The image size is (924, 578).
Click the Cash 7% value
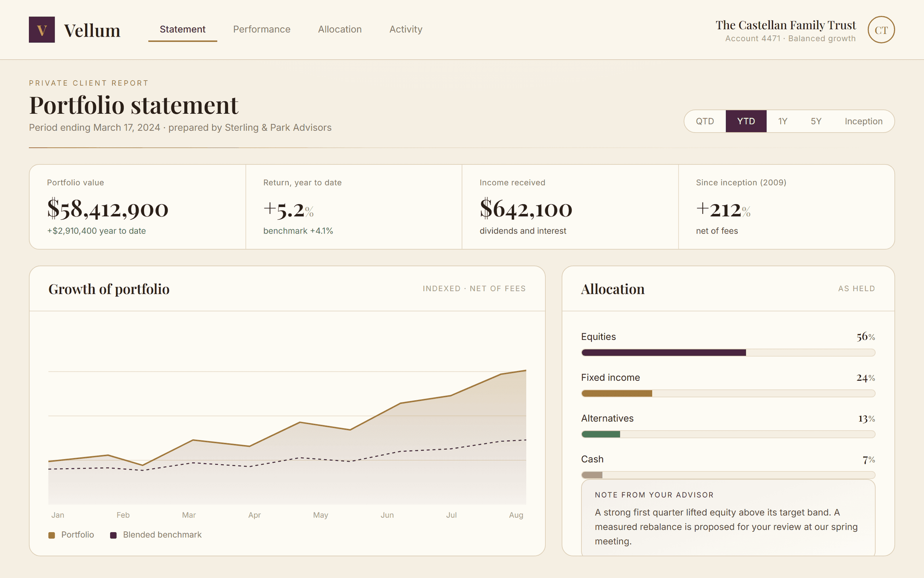pos(869,459)
